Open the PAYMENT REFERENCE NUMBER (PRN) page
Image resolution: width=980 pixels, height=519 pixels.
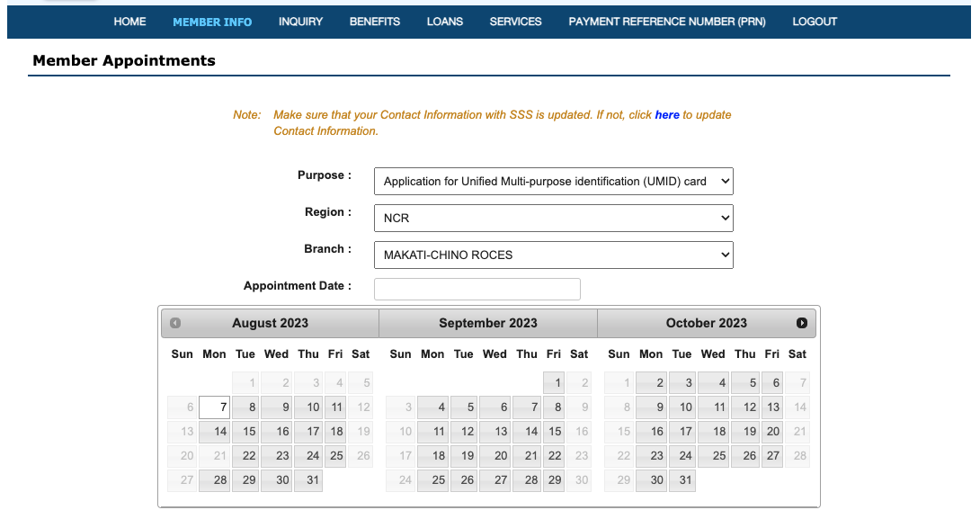pos(667,22)
